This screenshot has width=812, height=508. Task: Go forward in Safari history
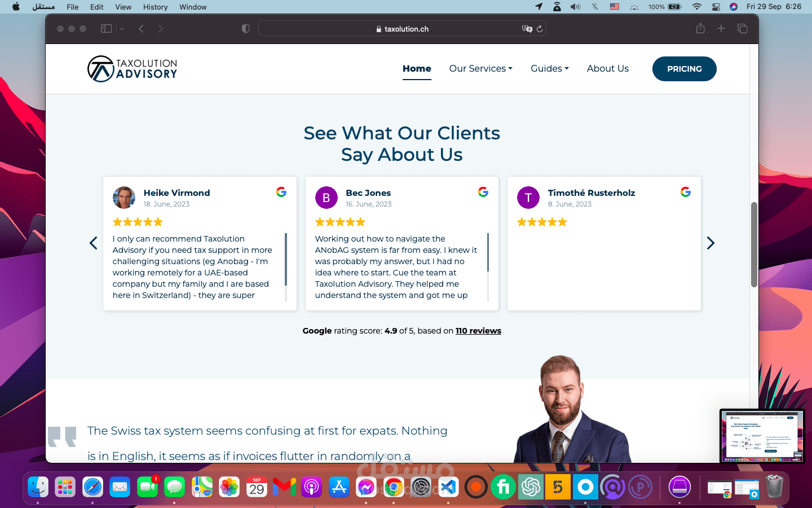coord(161,29)
